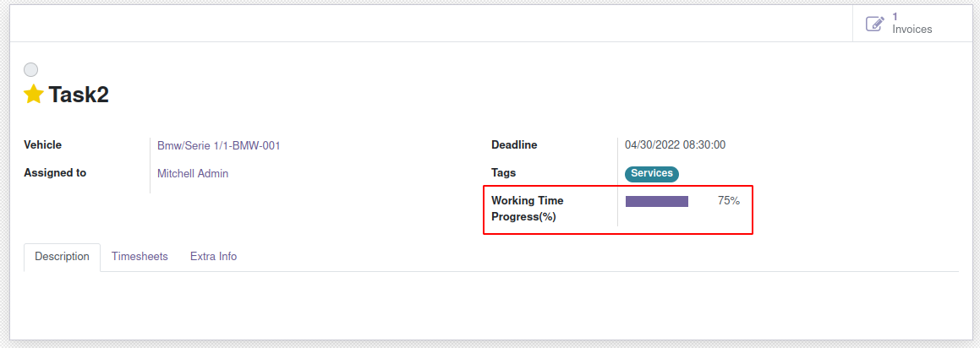Viewport: 980px width, 348px height.
Task: Click the Task2 title text
Action: [x=79, y=95]
